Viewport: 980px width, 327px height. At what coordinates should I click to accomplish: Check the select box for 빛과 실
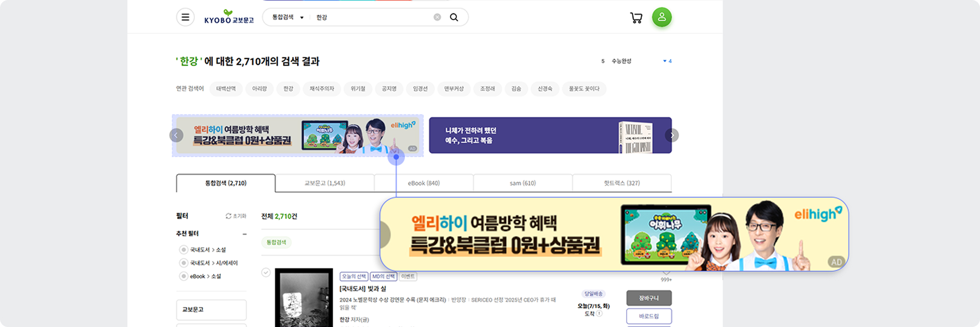point(266,273)
